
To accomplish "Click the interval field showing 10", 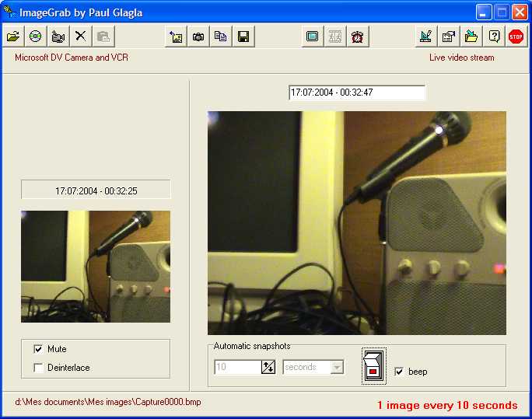I will [x=238, y=367].
